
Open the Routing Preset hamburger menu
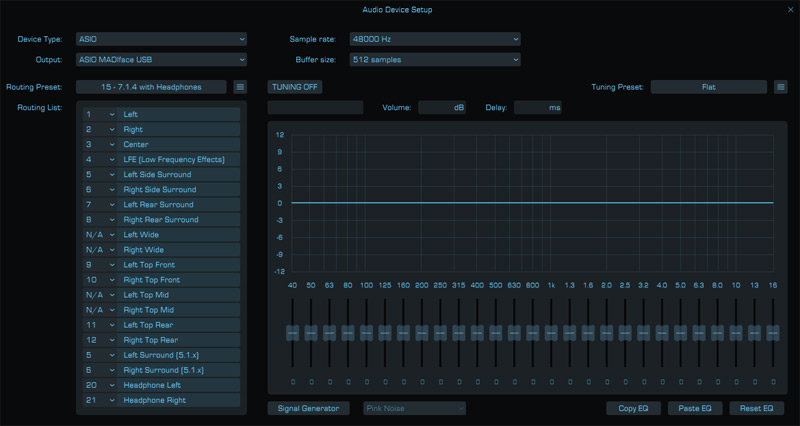[240, 87]
